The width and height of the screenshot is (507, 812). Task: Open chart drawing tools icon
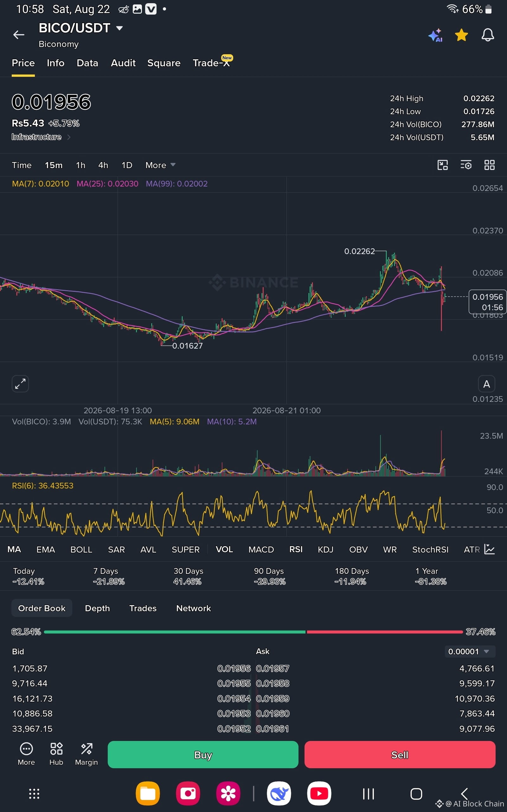[x=443, y=165]
